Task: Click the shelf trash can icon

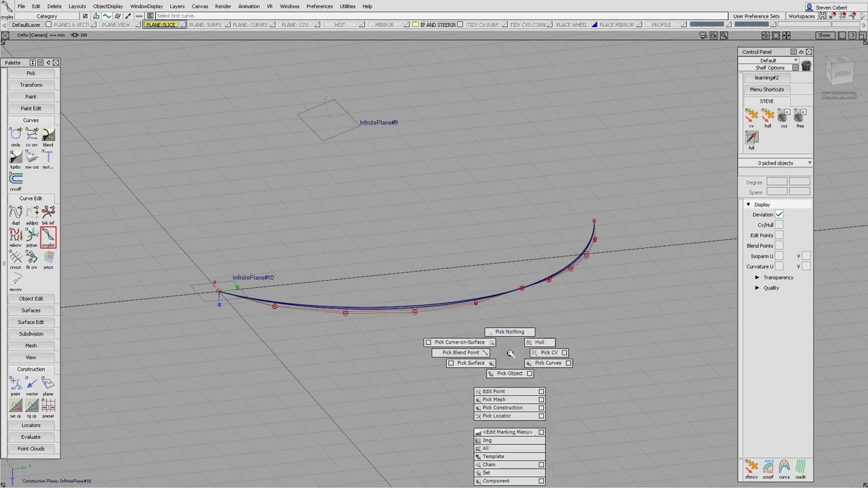Action: tap(806, 66)
